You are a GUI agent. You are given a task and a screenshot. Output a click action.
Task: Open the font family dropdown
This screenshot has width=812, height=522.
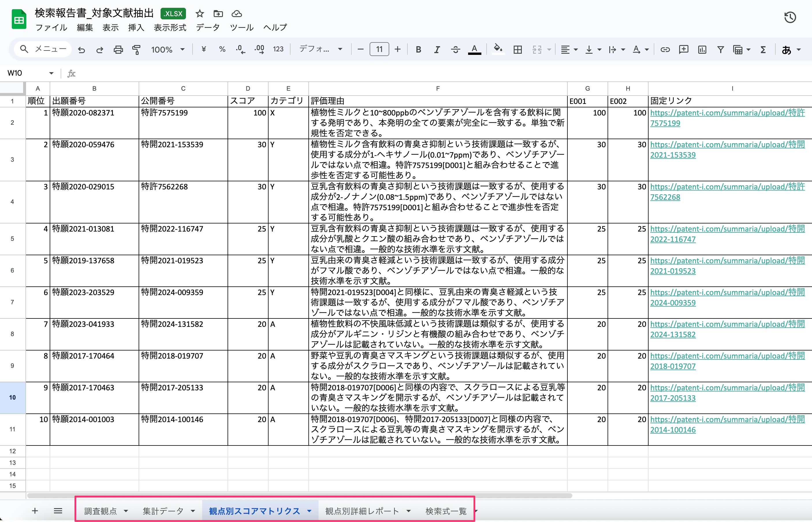click(321, 49)
